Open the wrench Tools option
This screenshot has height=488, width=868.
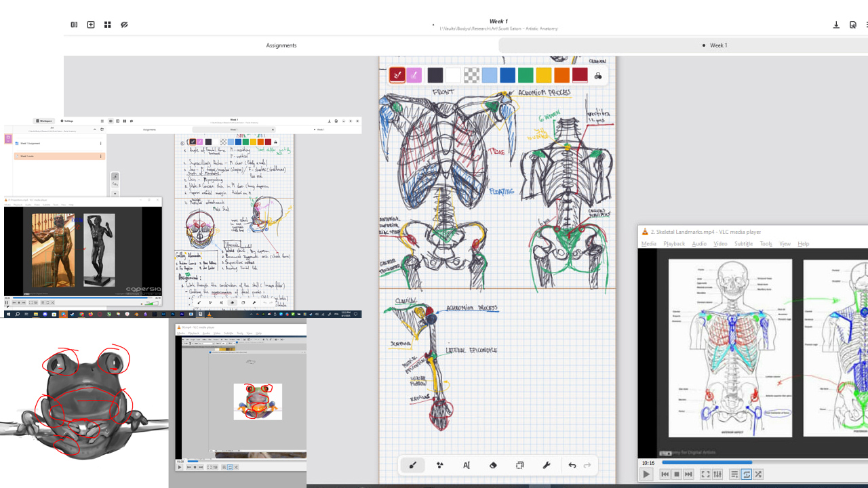[547, 466]
